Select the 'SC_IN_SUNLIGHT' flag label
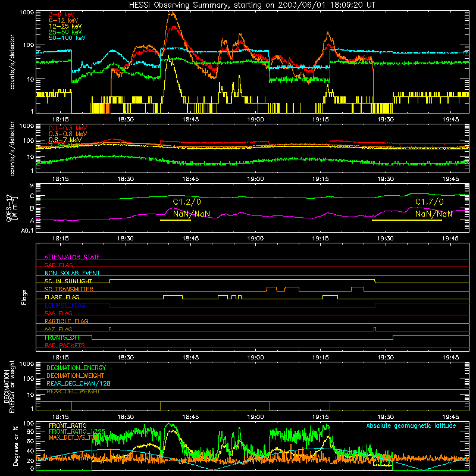Viewport: 476px width, 476px height. click(x=68, y=281)
